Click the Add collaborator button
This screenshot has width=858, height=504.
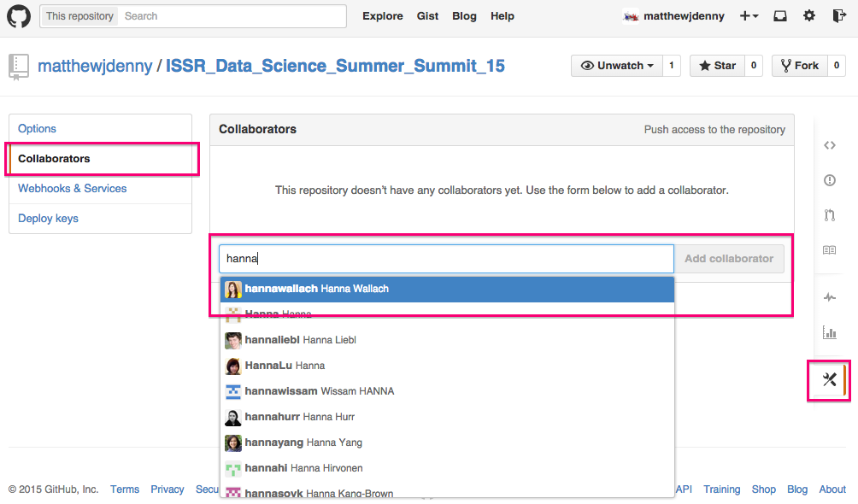[729, 258]
